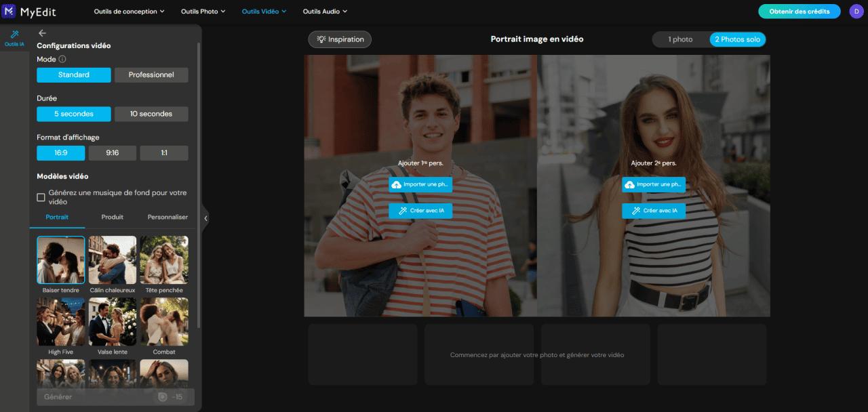
Task: Open the Inspiration button
Action: coord(340,39)
